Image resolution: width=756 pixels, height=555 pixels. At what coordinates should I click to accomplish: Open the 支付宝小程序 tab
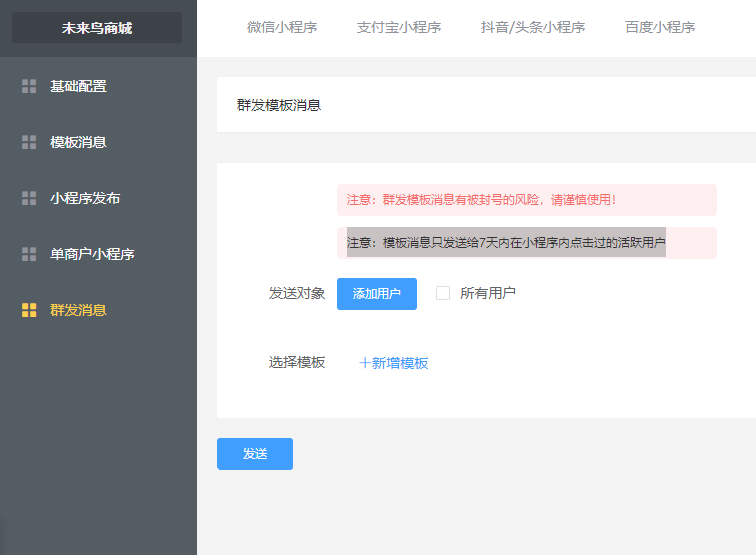[398, 27]
